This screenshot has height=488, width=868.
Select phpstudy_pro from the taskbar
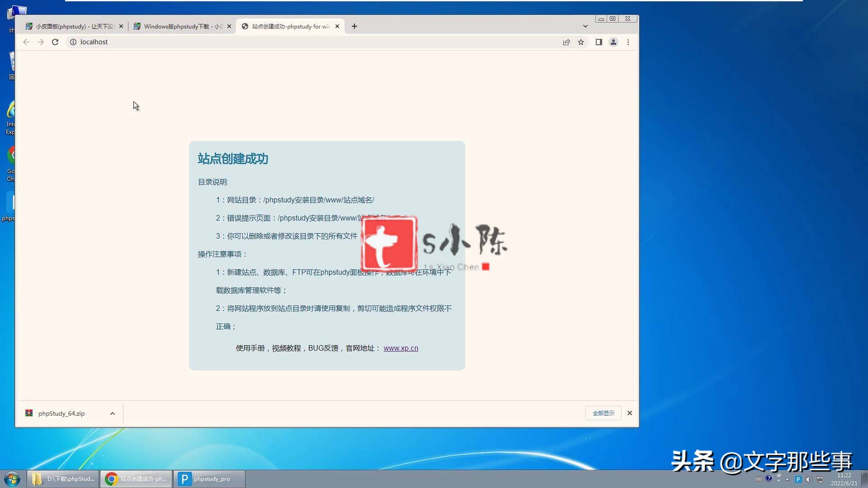(x=209, y=479)
